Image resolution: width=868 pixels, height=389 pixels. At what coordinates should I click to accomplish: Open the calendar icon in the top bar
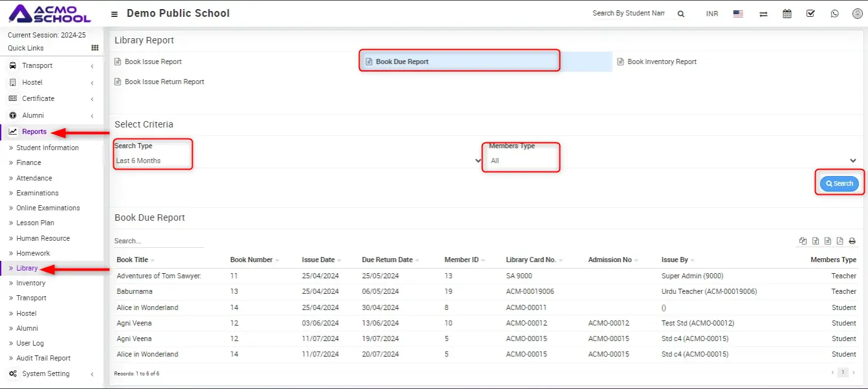[787, 14]
